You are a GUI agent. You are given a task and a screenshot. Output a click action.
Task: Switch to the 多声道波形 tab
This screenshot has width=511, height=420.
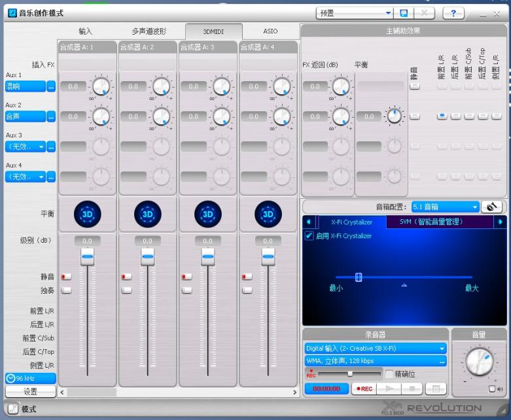pyautogui.click(x=149, y=31)
